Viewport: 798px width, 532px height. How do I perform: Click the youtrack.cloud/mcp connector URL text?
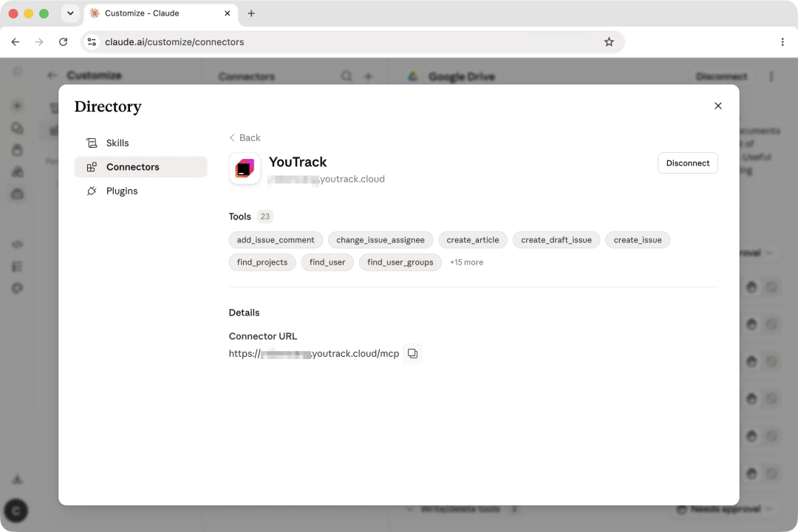click(x=314, y=353)
